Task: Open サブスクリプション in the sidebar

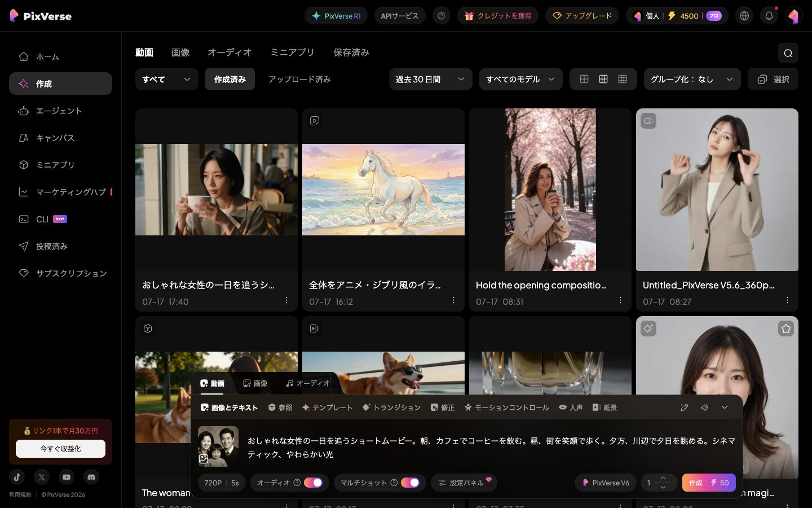Action: pos(60,273)
